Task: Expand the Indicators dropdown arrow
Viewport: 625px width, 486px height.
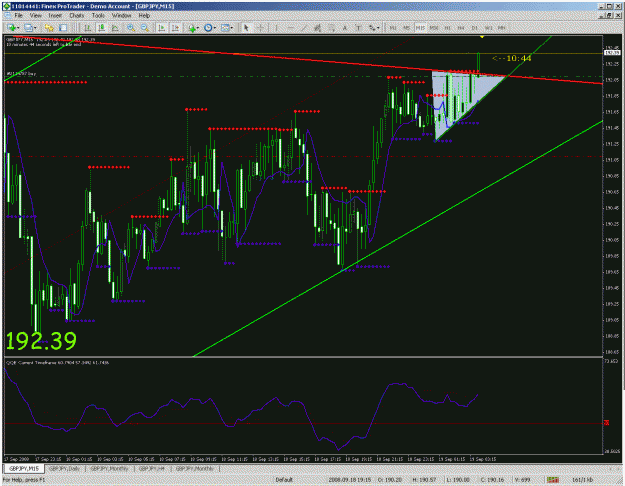Action: [199, 28]
